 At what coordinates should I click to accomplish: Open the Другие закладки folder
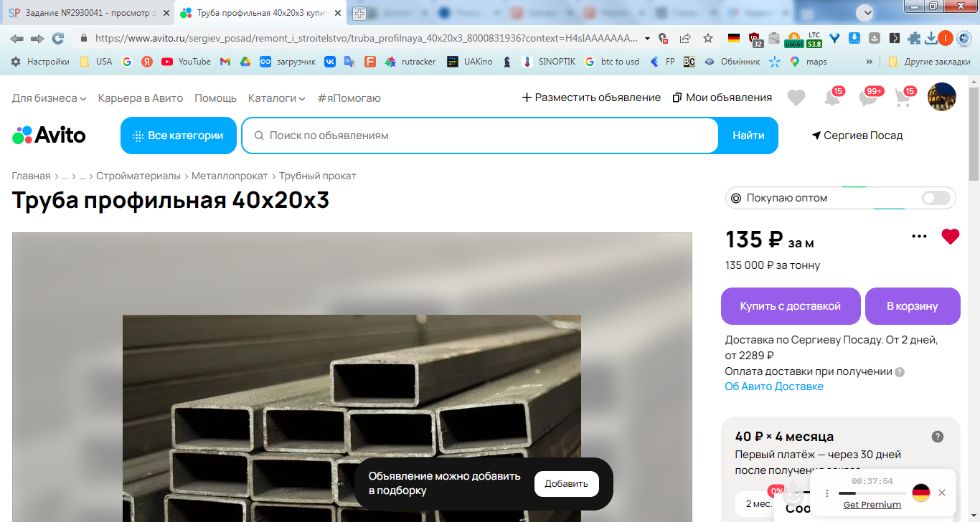click(930, 62)
